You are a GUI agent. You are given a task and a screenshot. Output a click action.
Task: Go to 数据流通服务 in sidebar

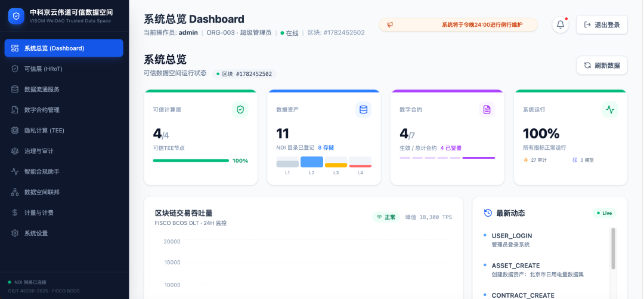(64, 90)
